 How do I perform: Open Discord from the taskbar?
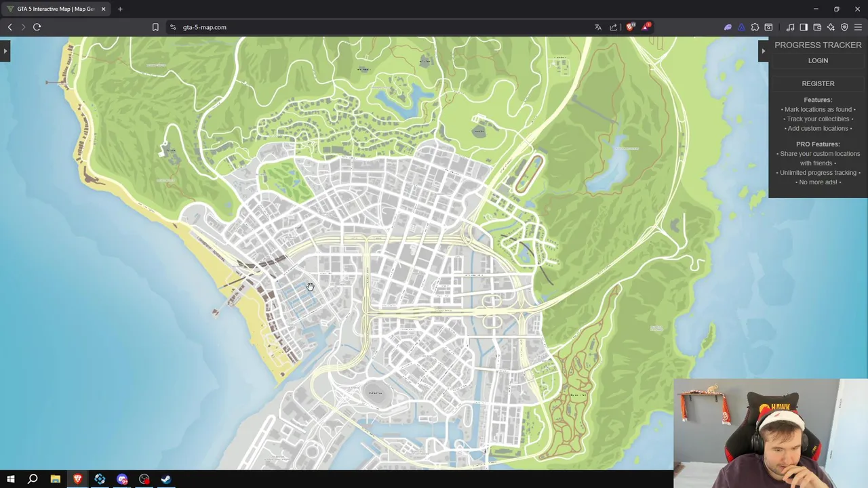[122, 479]
